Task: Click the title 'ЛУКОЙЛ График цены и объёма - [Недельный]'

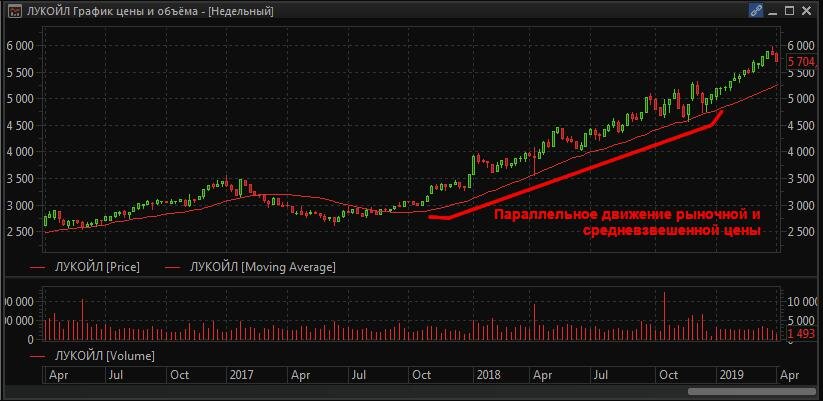Action: click(149, 11)
